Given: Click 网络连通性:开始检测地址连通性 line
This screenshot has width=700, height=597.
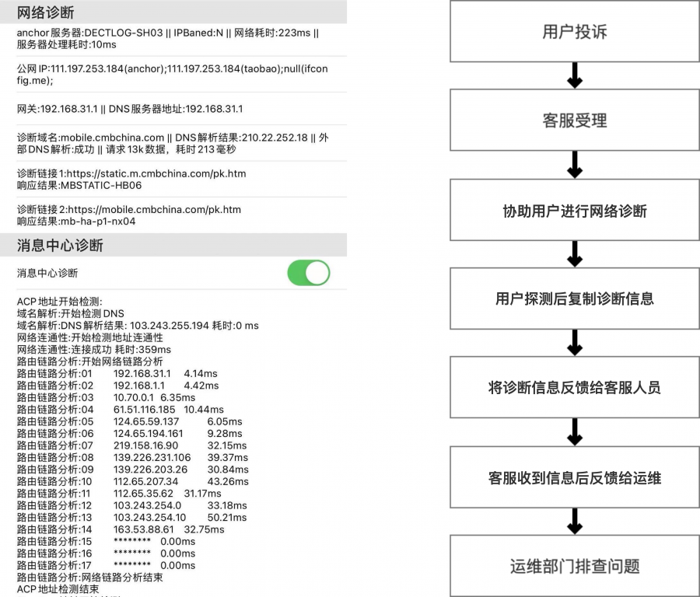Looking at the screenshot, I should point(89,338).
